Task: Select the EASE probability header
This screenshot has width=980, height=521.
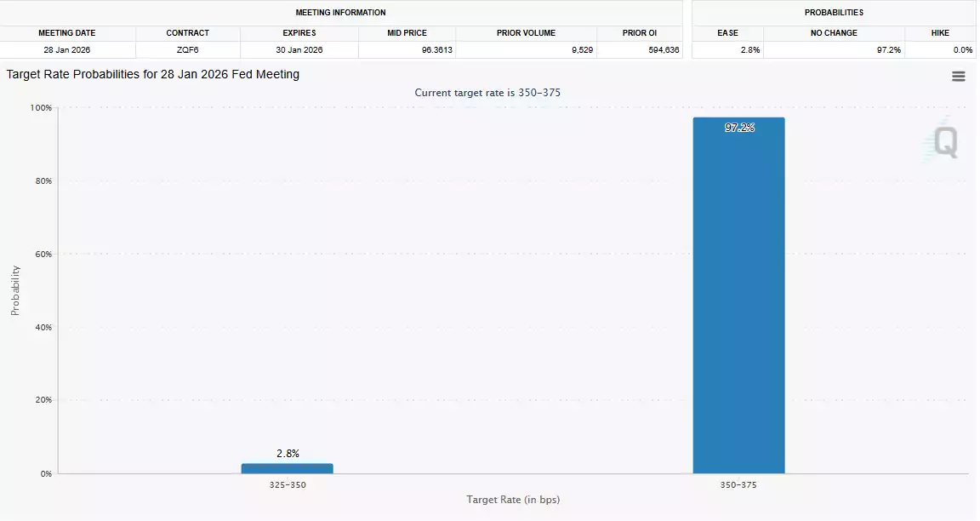Action: [x=728, y=32]
